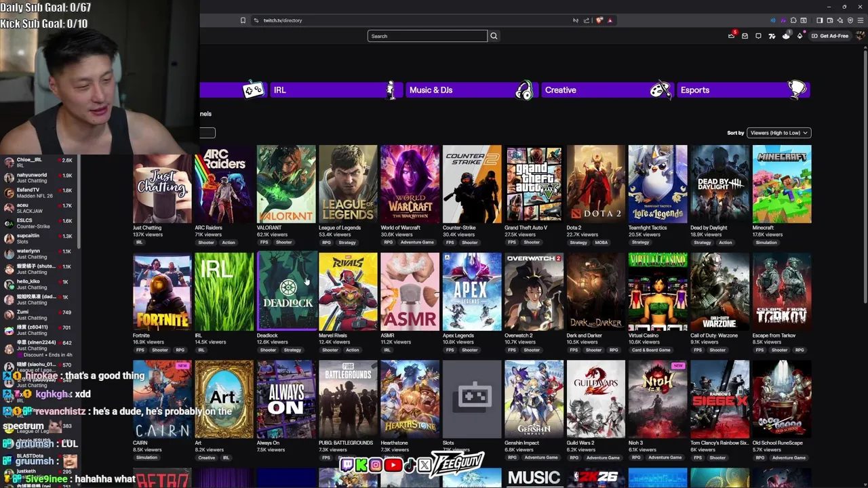
Task: Open the Apex Legends category thumbnail
Action: (472, 292)
